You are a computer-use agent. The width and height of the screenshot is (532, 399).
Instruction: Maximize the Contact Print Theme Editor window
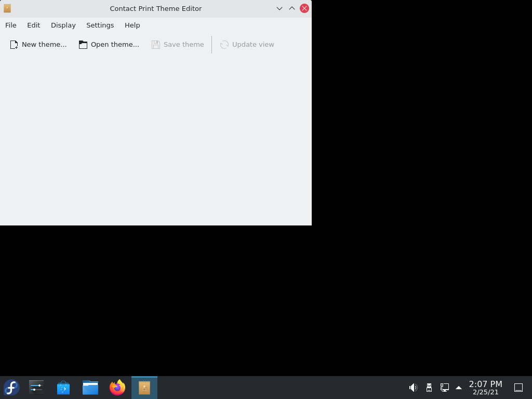click(292, 8)
